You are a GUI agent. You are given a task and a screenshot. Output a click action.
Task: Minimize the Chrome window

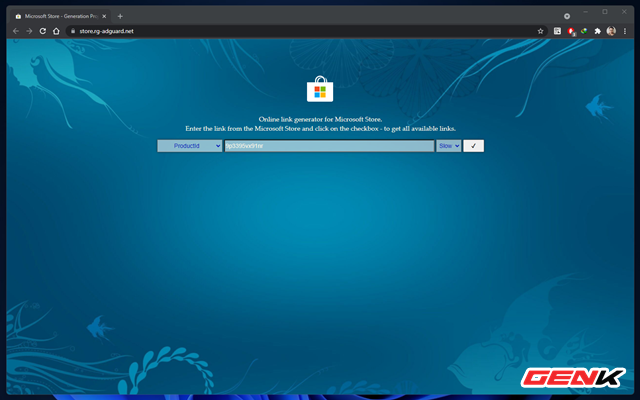pyautogui.click(x=585, y=12)
